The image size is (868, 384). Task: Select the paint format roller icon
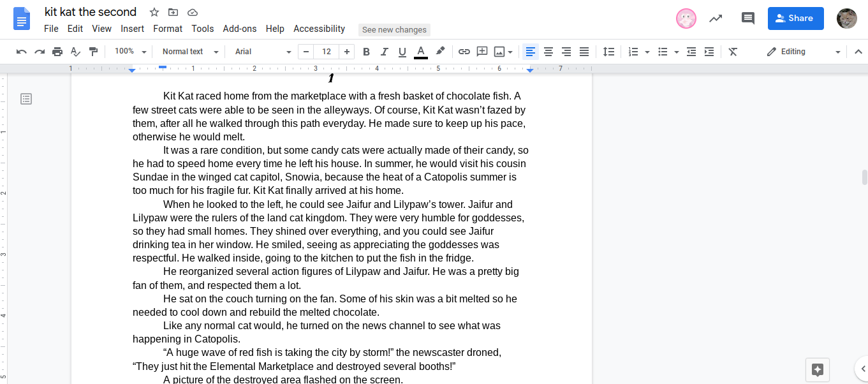point(93,52)
